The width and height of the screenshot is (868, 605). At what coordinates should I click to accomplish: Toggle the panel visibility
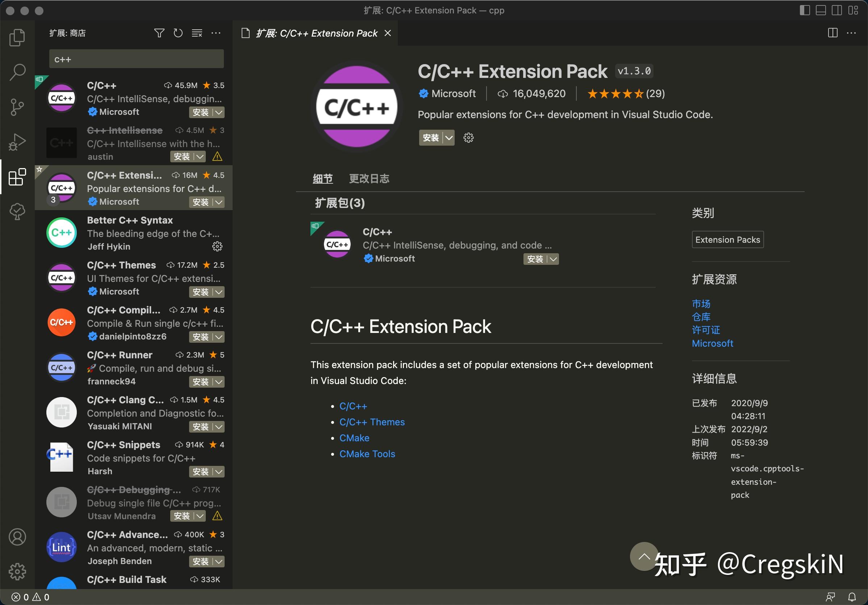(x=821, y=10)
